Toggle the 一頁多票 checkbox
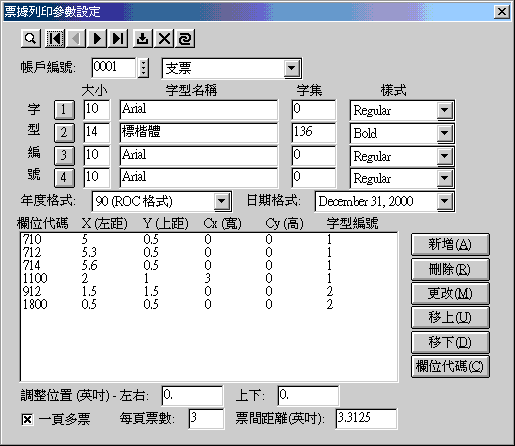 [x=27, y=419]
